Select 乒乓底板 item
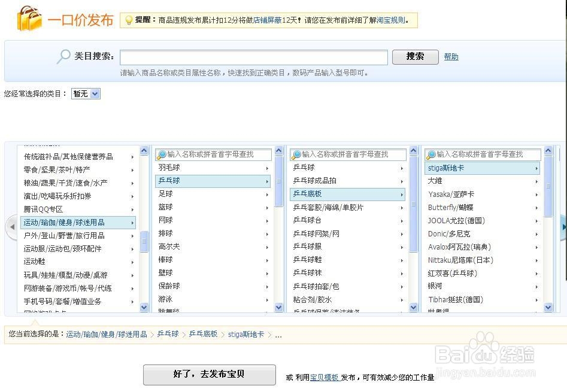The width and height of the screenshot is (567, 392). [x=347, y=194]
